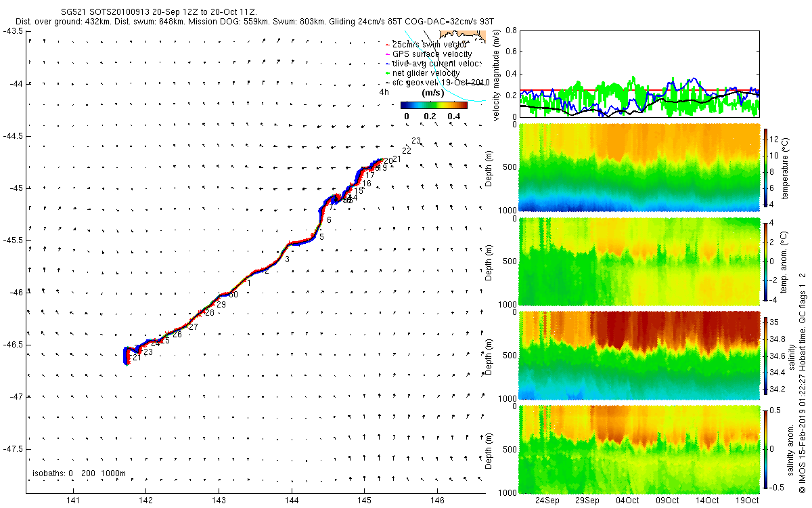812x508 pixels.
Task: Click the track day marker '28'
Action: [x=209, y=313]
